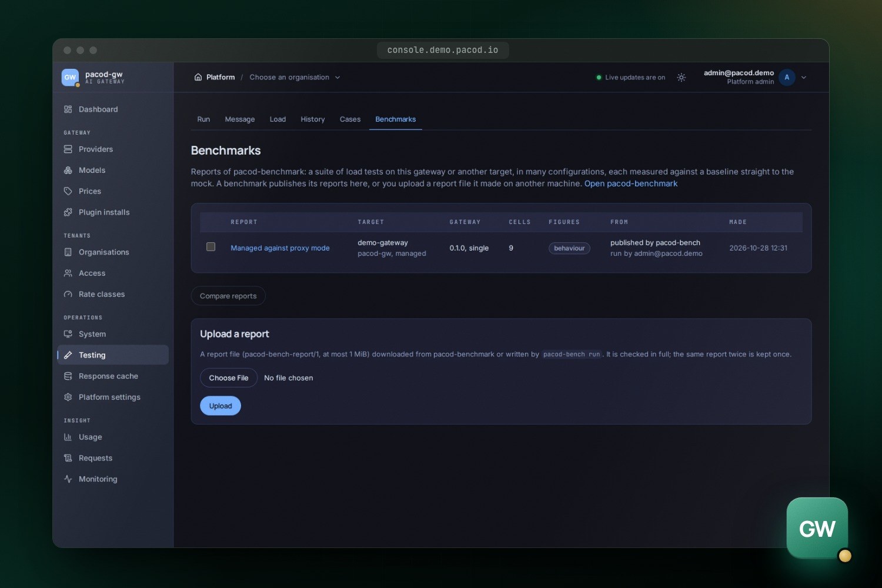The width and height of the screenshot is (882, 588).
Task: Click the console.demo.pacod.io address bar
Action: pos(443,51)
